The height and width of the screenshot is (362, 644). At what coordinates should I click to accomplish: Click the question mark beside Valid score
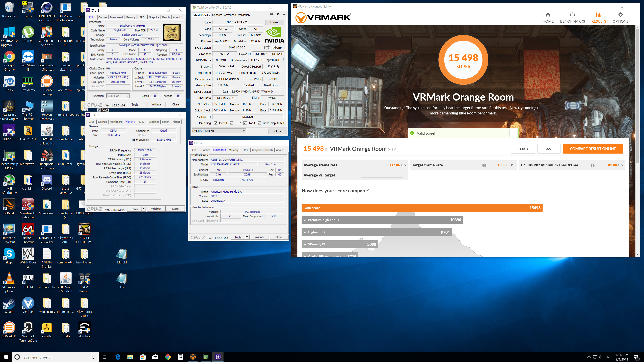tap(513, 133)
